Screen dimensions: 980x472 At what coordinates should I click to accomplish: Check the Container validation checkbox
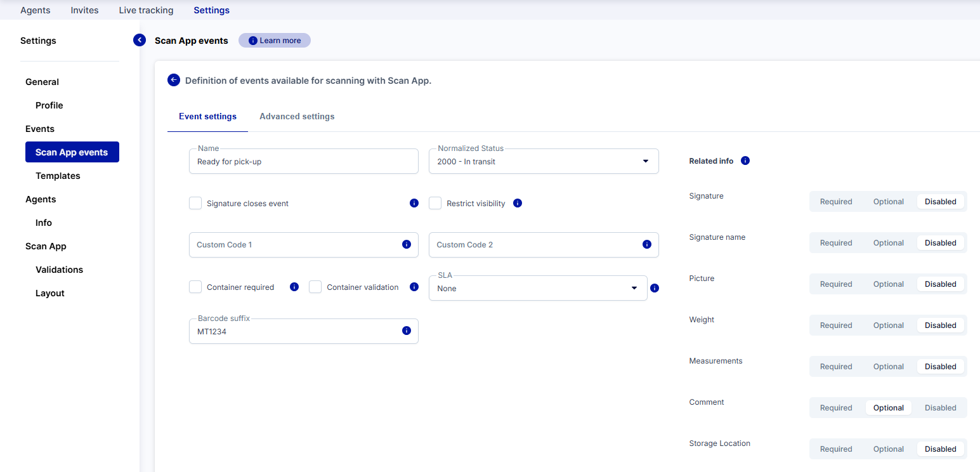click(315, 287)
